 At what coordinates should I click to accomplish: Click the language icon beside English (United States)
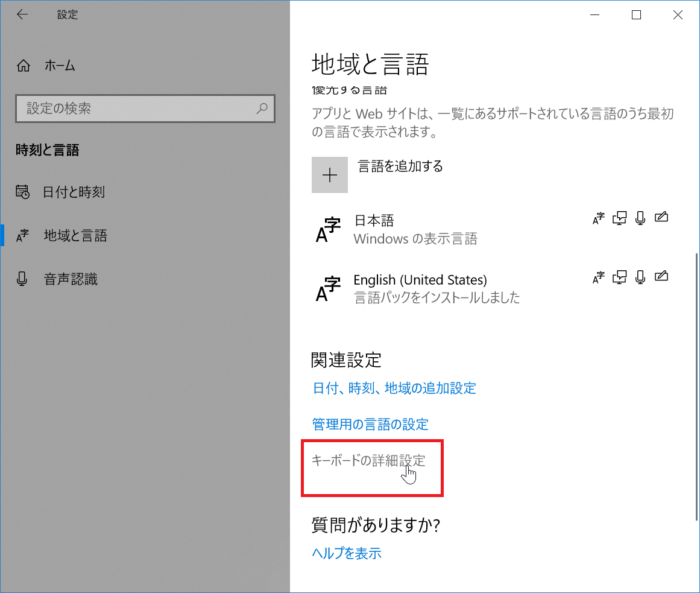328,289
